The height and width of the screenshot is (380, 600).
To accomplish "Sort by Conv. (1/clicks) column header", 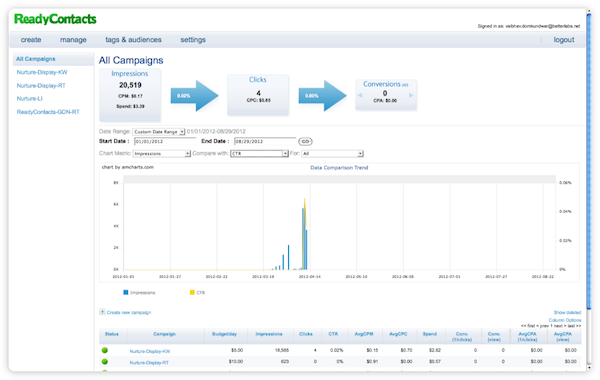I will point(462,337).
